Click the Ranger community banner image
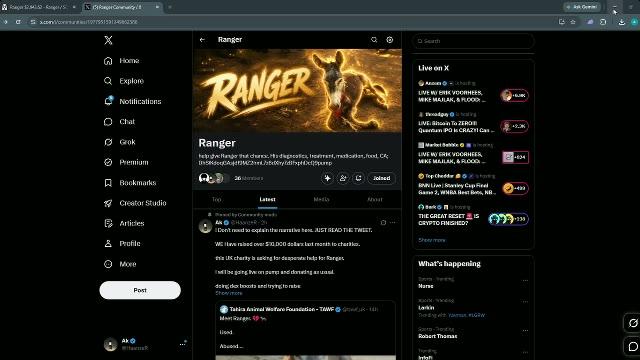Image resolution: width=640 pixels, height=360 pixels. point(297,91)
